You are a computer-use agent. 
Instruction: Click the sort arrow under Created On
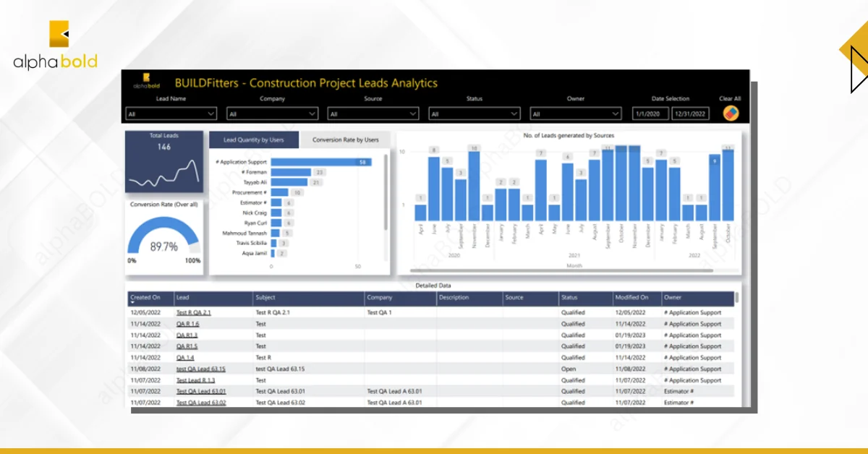tap(132, 303)
